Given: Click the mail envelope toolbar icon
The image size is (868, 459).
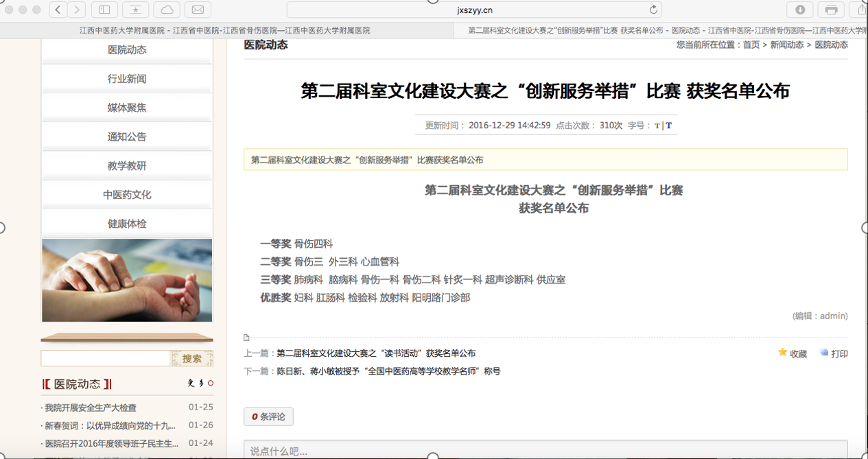Looking at the screenshot, I should point(198,10).
